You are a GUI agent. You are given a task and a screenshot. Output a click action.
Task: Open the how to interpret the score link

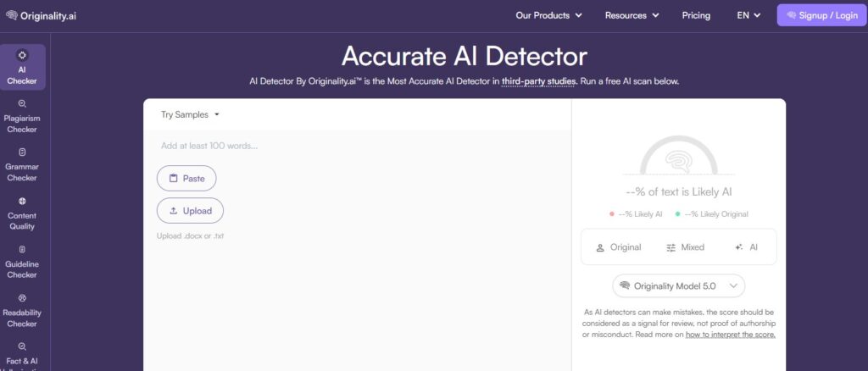click(730, 335)
